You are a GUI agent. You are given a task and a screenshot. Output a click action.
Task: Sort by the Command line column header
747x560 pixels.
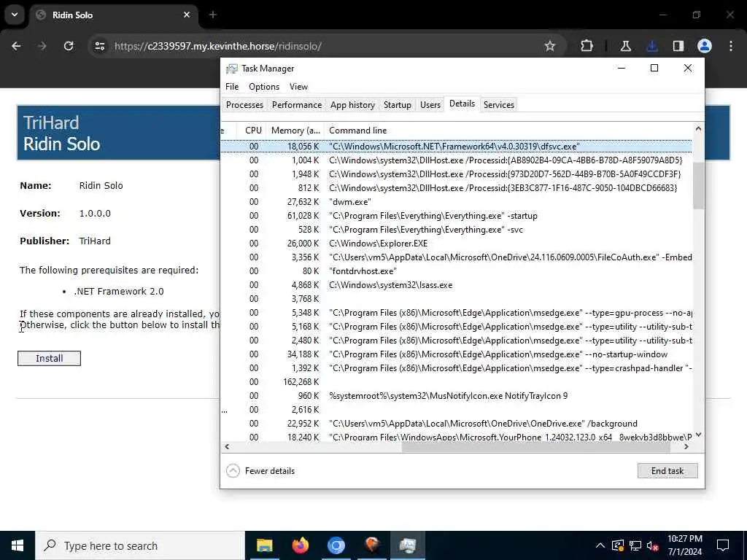(508, 131)
